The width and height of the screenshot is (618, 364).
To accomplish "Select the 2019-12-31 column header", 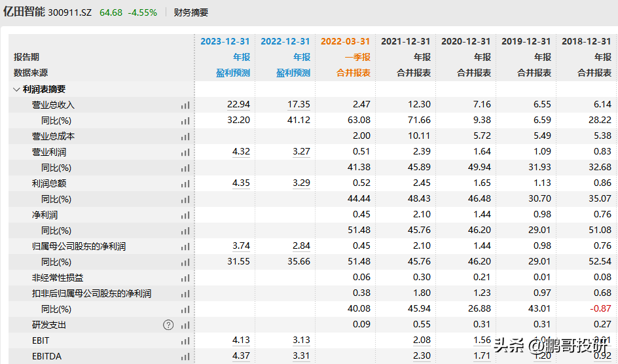I will click(526, 41).
